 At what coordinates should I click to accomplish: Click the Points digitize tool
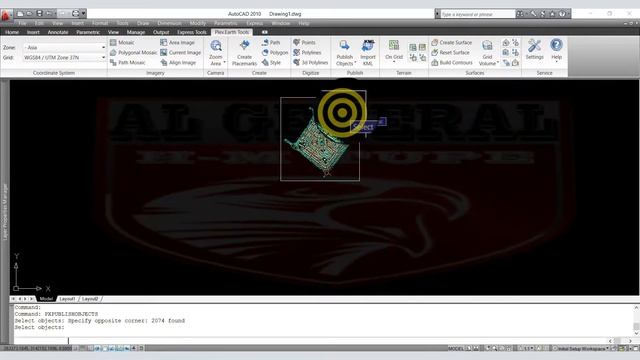304,42
